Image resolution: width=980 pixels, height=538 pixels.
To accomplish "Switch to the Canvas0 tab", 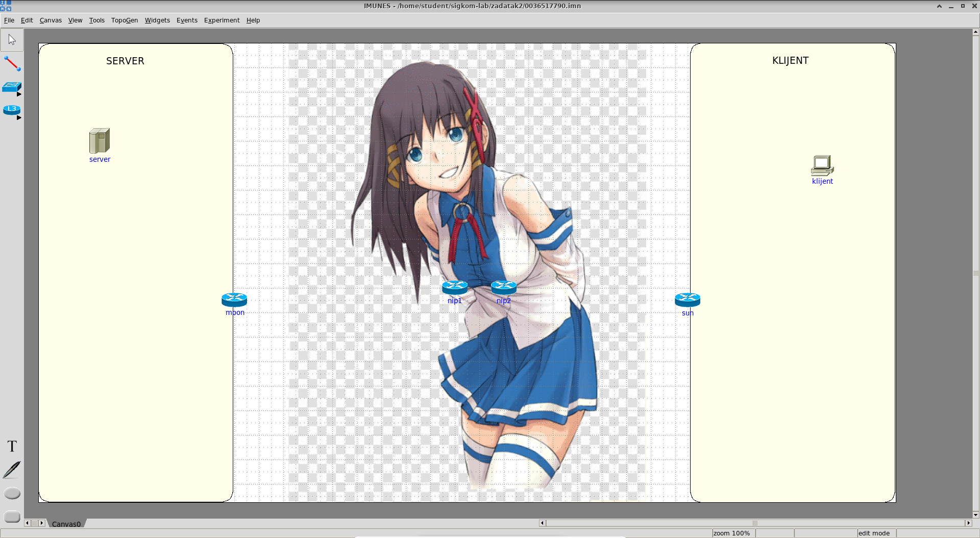I will 66,524.
